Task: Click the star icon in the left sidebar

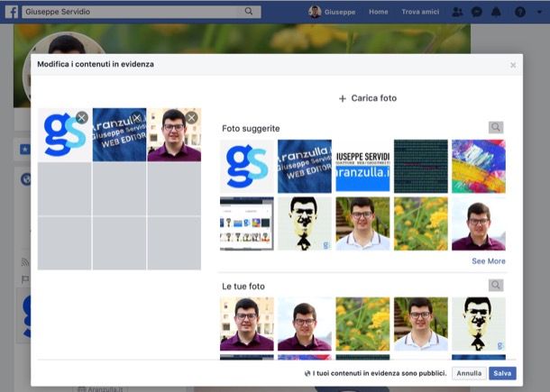Action: tap(25, 150)
